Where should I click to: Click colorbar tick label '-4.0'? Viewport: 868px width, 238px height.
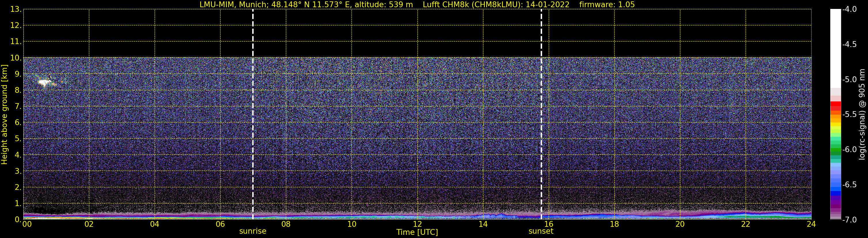[849, 10]
